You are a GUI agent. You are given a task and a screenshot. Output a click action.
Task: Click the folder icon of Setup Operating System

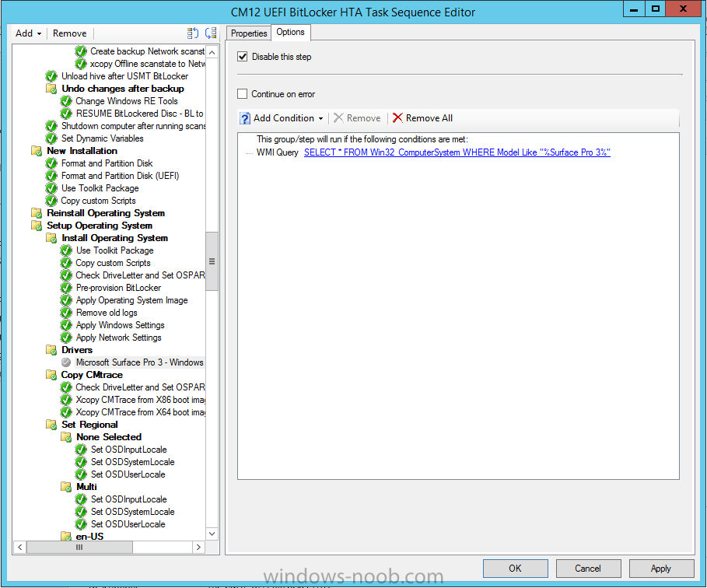(37, 226)
